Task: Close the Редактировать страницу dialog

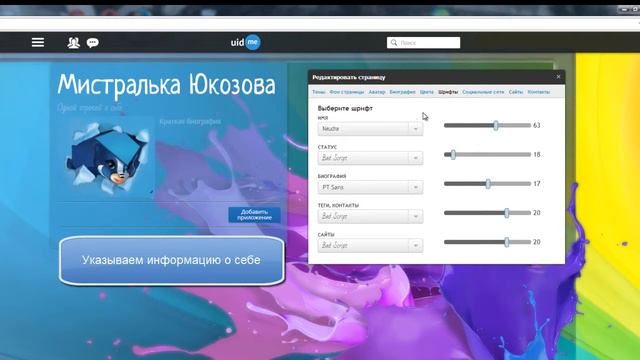Action: (558, 77)
